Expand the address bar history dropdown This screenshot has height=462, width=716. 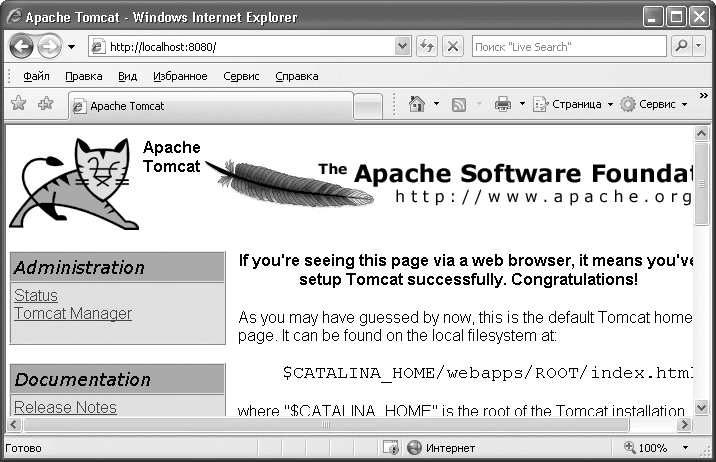402,47
